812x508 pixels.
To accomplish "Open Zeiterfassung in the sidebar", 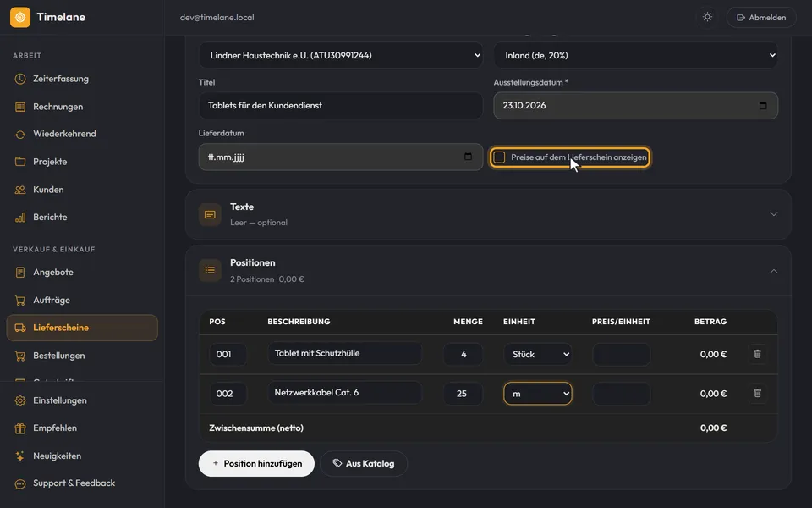I will tap(82, 79).
